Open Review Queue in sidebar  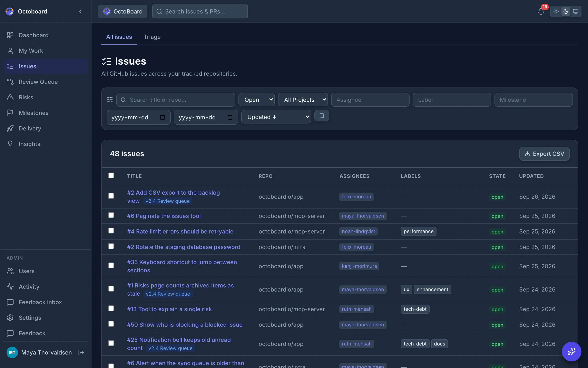click(x=46, y=82)
